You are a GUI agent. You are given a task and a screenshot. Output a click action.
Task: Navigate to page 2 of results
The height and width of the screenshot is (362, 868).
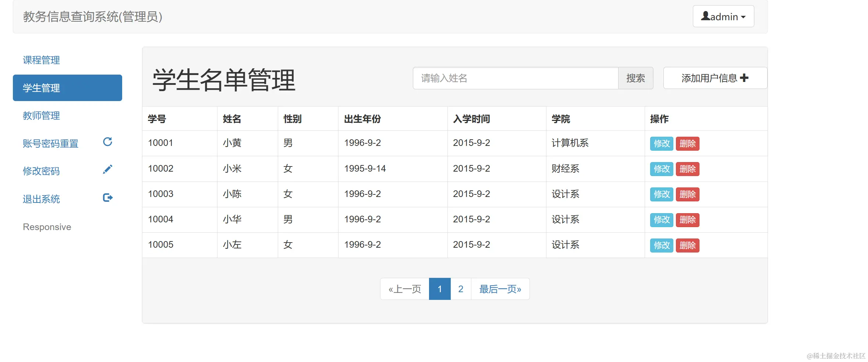pyautogui.click(x=460, y=289)
